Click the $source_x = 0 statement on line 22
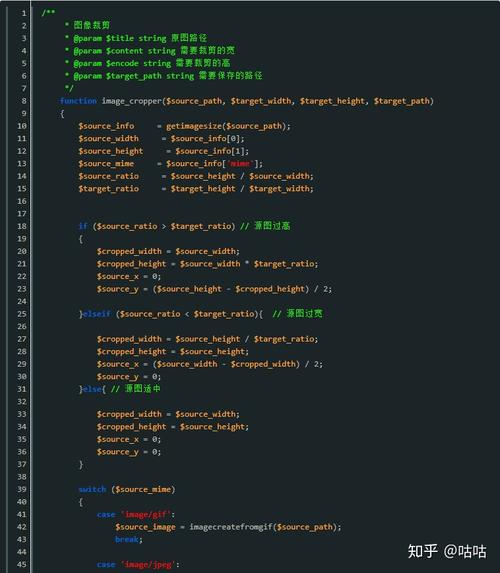 click(x=129, y=277)
